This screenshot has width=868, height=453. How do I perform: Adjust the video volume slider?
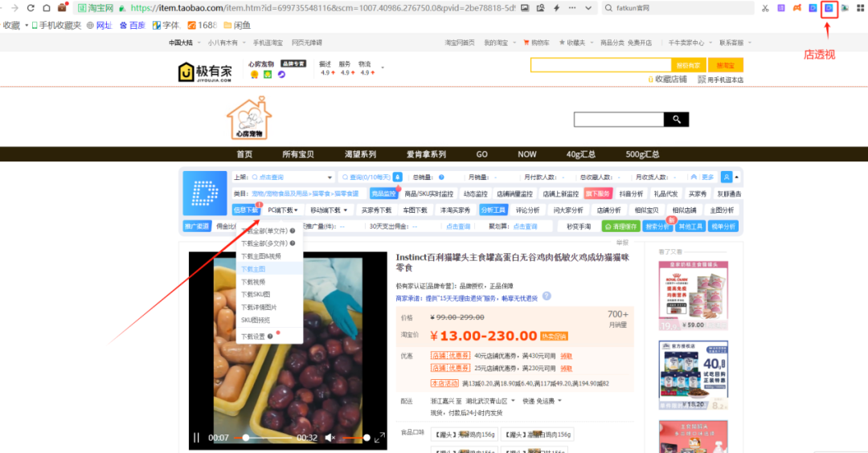[355, 438]
